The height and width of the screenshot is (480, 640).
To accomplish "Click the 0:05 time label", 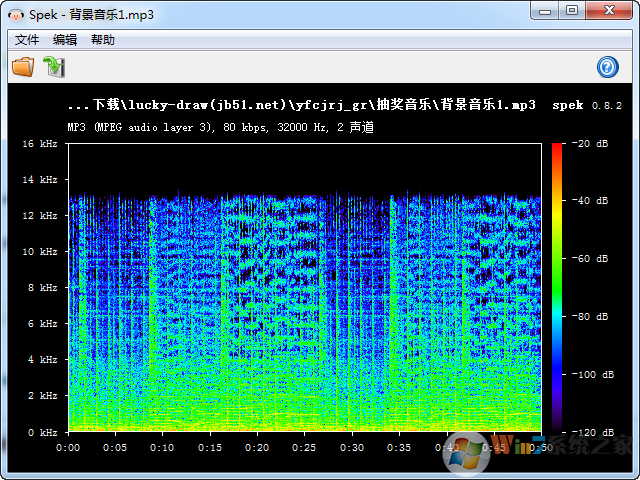I will (x=115, y=448).
